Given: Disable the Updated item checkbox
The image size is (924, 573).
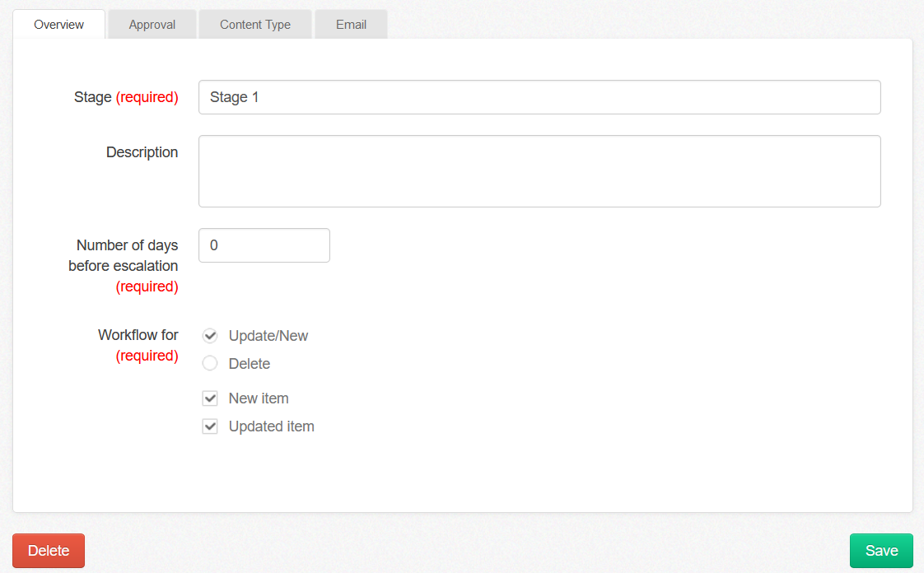Looking at the screenshot, I should tap(209, 426).
